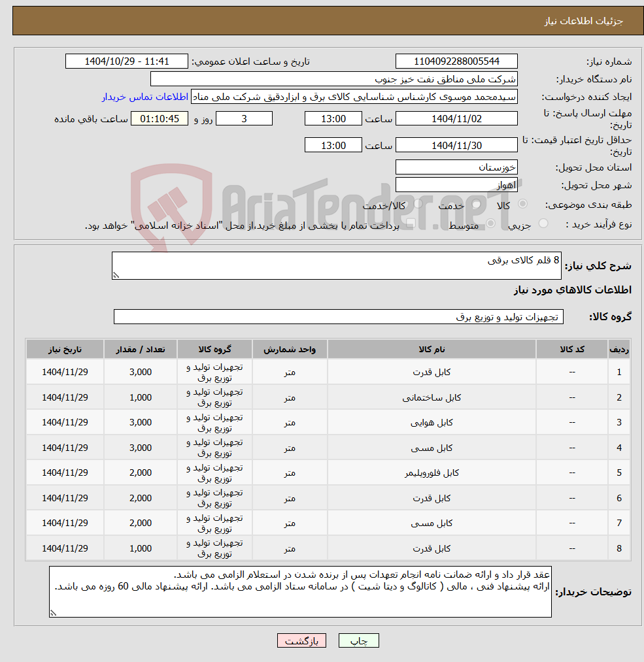The height and width of the screenshot is (662, 644).
Task: Click the need number field 1104092288005544
Action: [x=456, y=61]
